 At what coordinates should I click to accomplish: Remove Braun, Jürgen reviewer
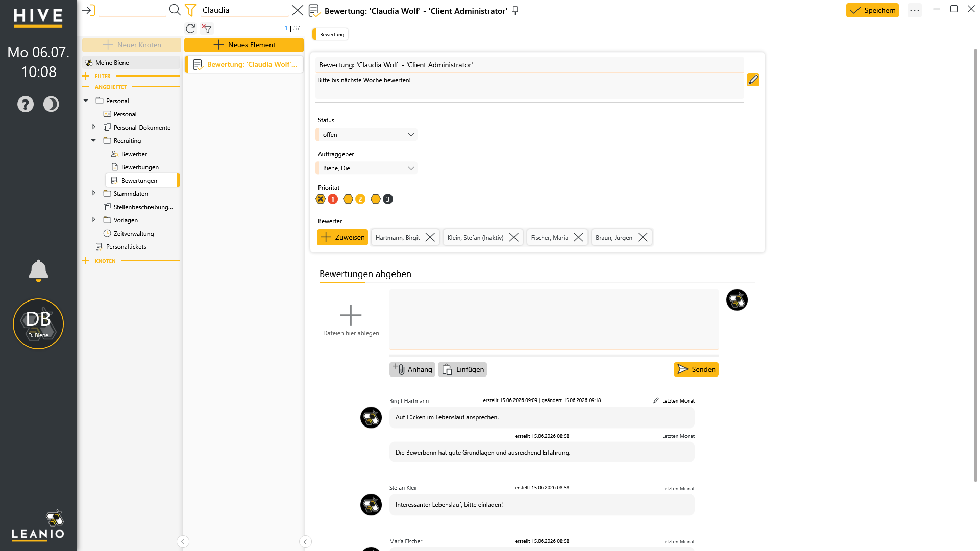click(x=643, y=237)
